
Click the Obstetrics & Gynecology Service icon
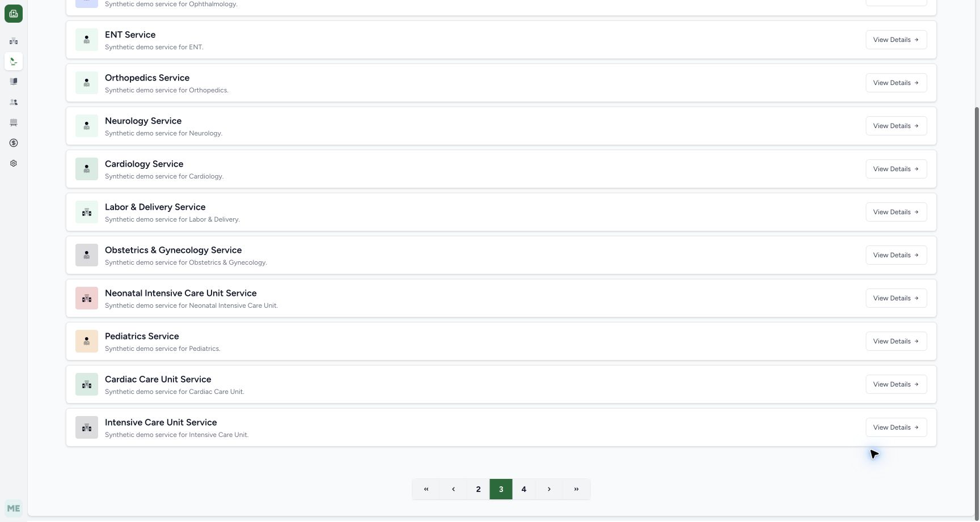click(x=87, y=255)
